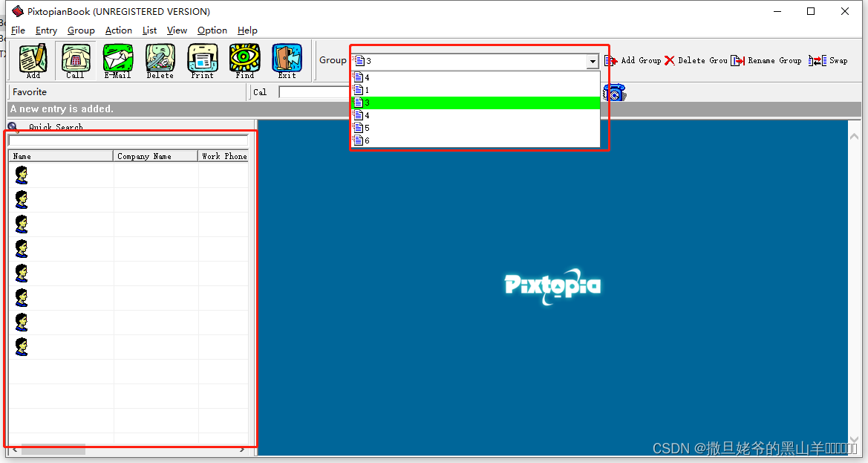Click the Print toolbar icon
The image size is (868, 463).
click(203, 60)
